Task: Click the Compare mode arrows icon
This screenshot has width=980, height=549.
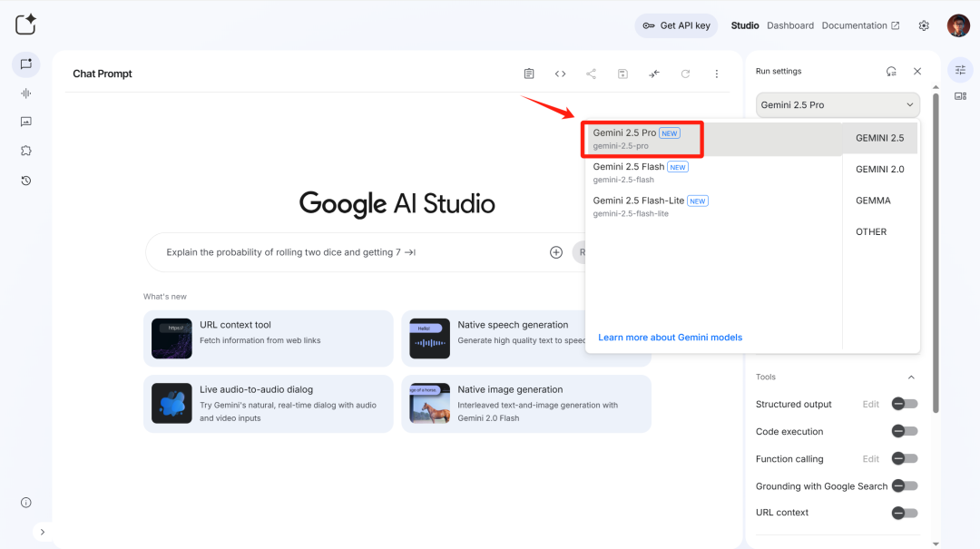Action: point(653,74)
